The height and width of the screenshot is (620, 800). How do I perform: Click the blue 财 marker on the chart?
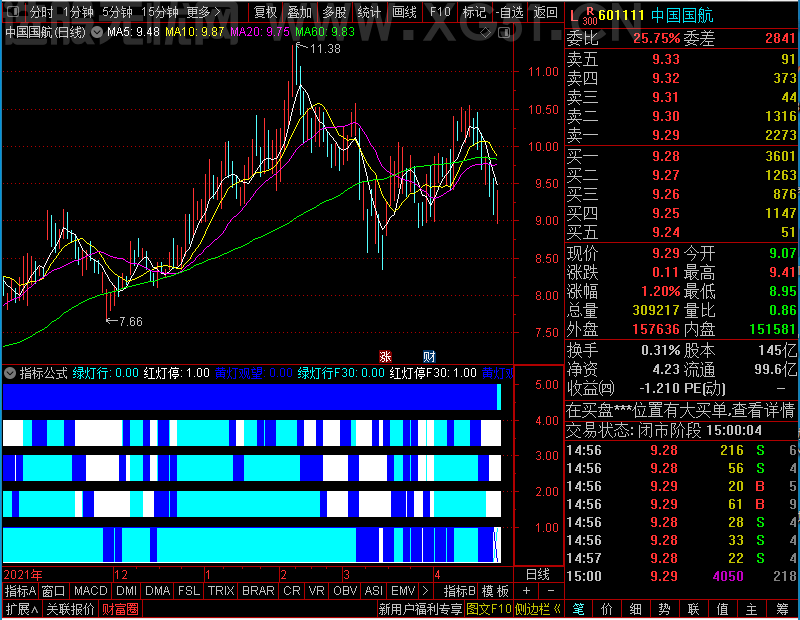pos(429,356)
